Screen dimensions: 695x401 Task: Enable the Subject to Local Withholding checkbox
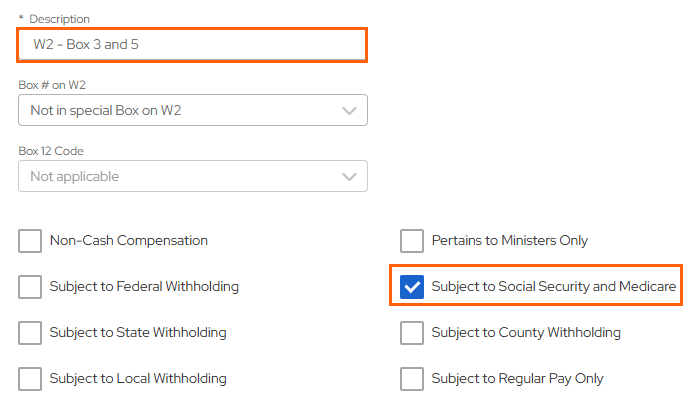tap(30, 379)
